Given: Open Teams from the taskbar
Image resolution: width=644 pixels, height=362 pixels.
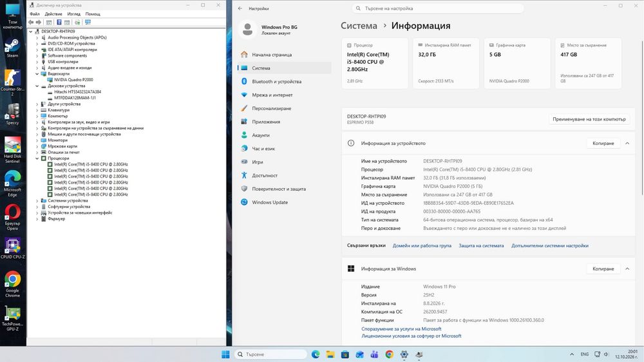Looking at the screenshot, I should point(374,354).
